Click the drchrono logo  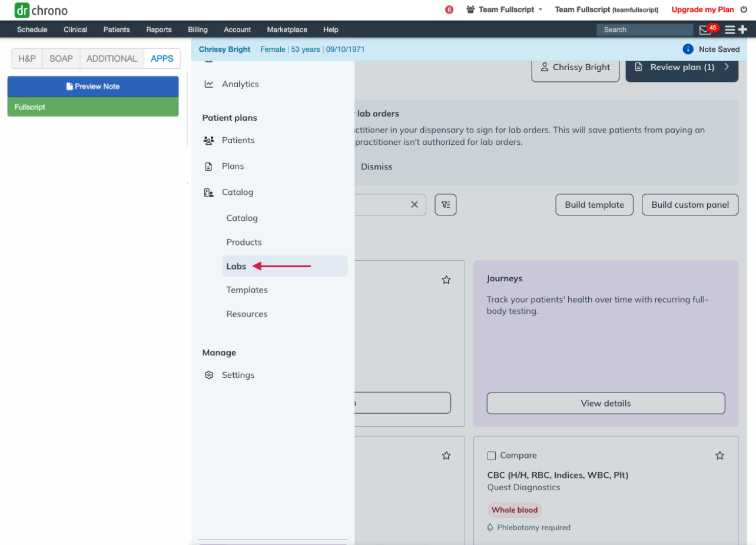39,10
